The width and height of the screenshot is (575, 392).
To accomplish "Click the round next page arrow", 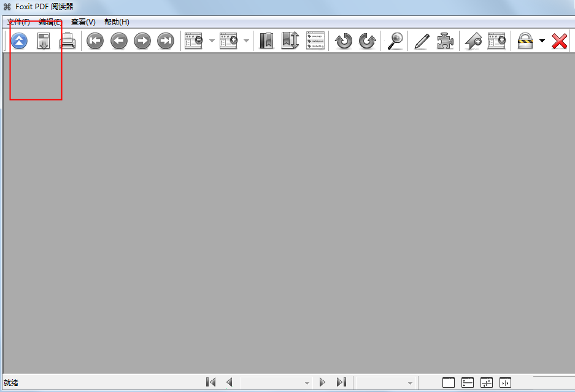I will tap(142, 40).
